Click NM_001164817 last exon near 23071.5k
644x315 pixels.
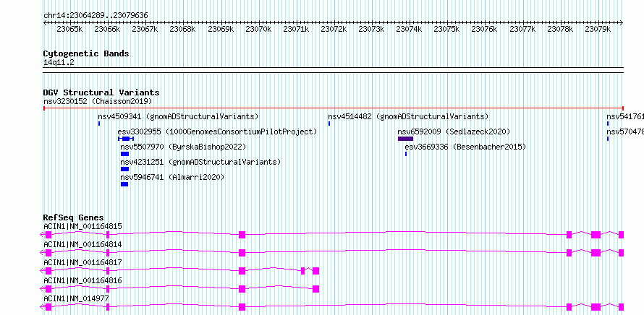[x=315, y=271]
